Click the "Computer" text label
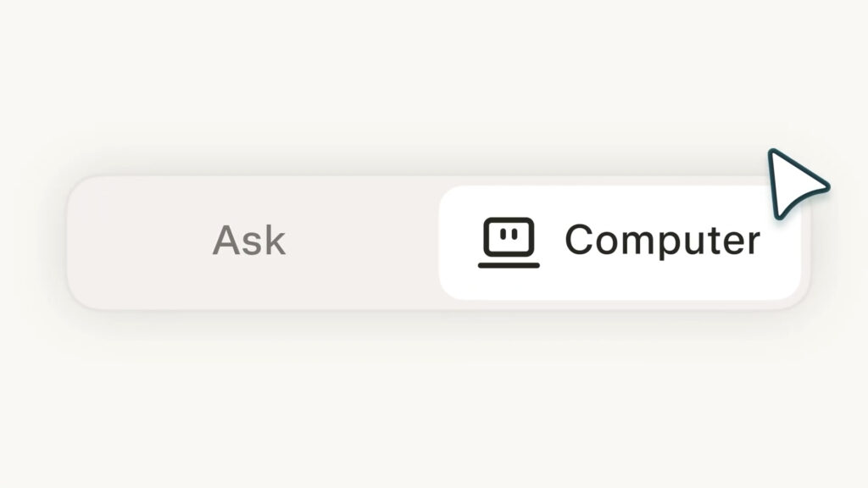The width and height of the screenshot is (868, 488). 662,241
